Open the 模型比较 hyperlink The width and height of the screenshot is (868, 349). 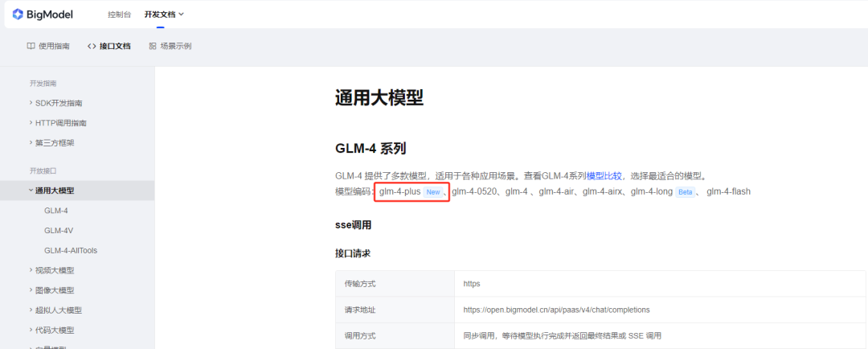coord(604,176)
